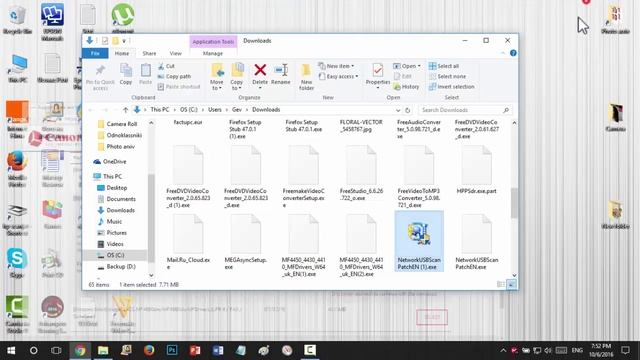
Task: Choose Select none in the ribbon
Action: [x=447, y=76]
